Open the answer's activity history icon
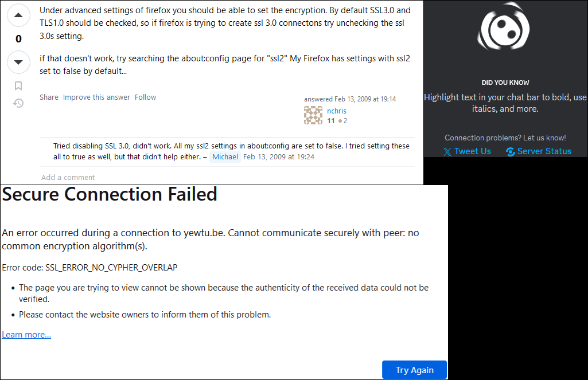The image size is (588, 380). pos(18,103)
